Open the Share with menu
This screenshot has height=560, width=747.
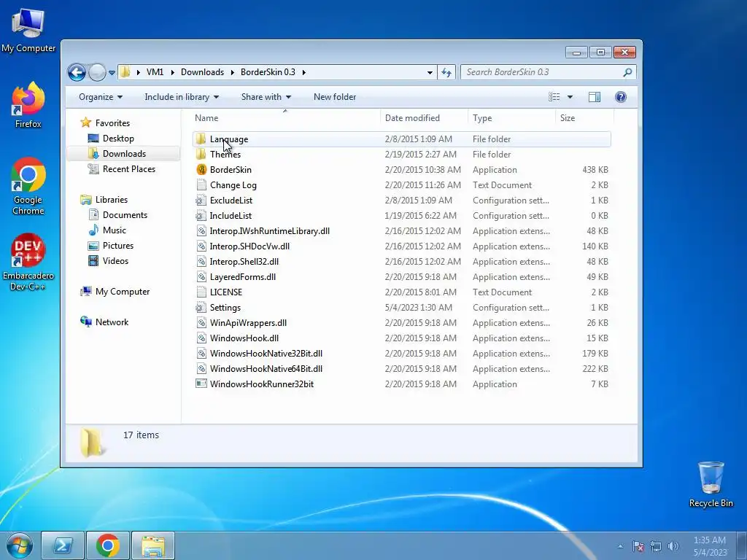(266, 97)
